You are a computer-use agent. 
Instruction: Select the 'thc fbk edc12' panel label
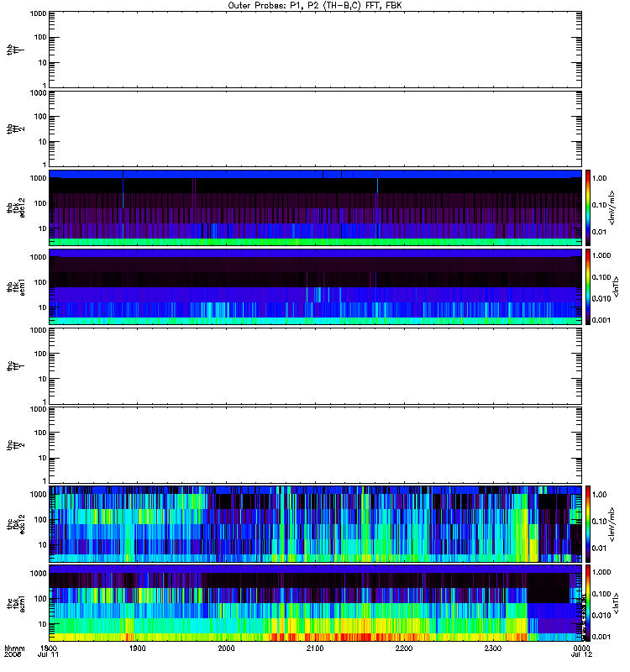(x=15, y=523)
